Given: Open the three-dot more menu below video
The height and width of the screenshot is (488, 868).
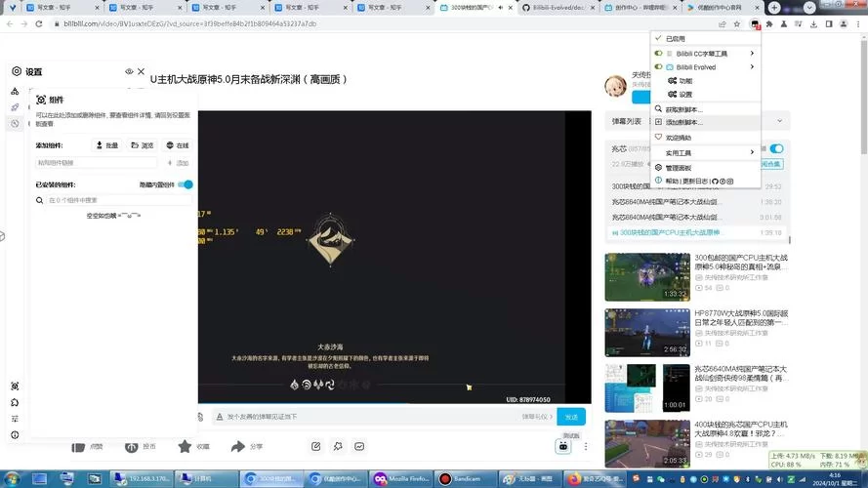Looking at the screenshot, I should 585,446.
